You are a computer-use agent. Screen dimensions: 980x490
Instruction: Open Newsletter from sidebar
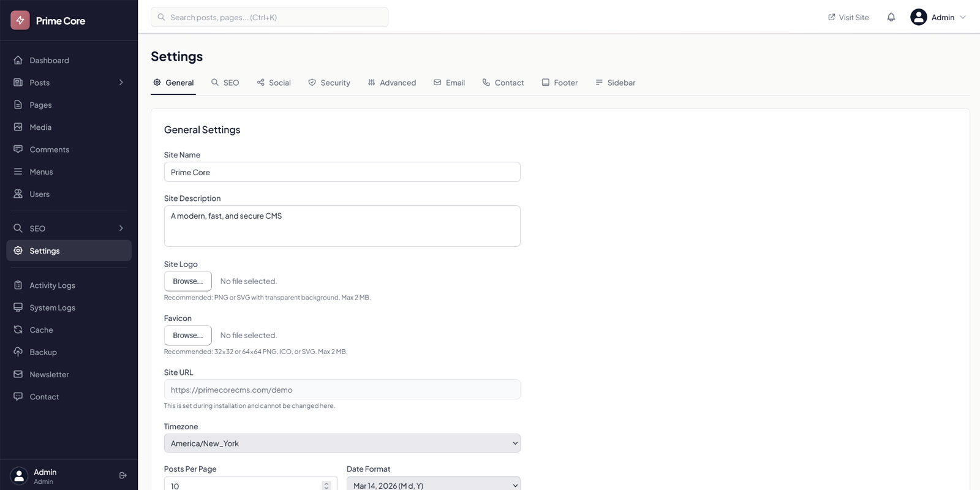pos(49,374)
